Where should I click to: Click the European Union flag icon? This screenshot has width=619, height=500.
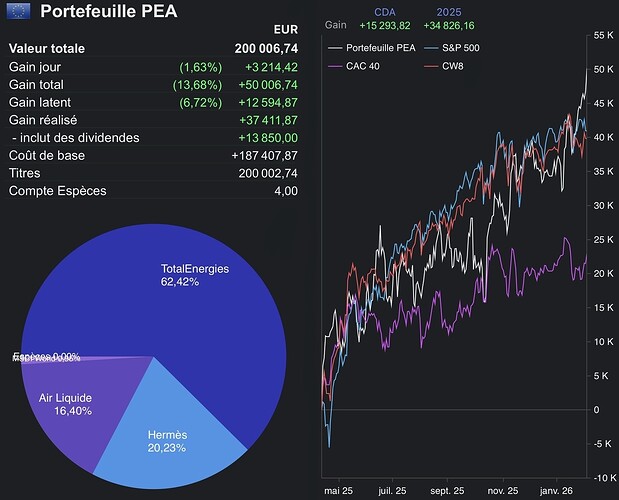[18, 12]
